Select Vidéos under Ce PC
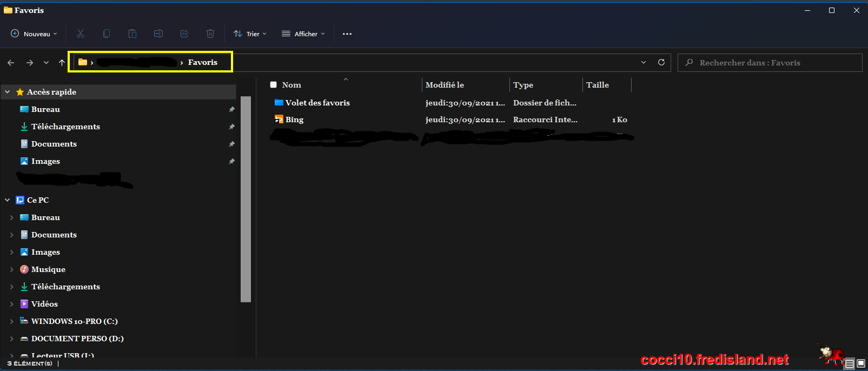The height and width of the screenshot is (371, 868). (x=44, y=304)
